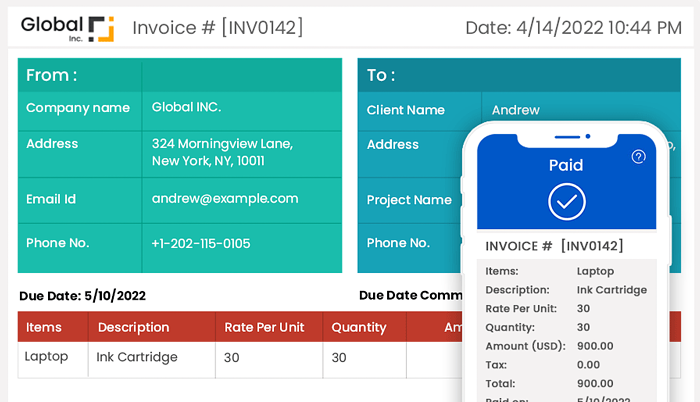Screen dimensions: 700x402
Task: Select the Laptop item cell
Action: pyautogui.click(x=46, y=357)
